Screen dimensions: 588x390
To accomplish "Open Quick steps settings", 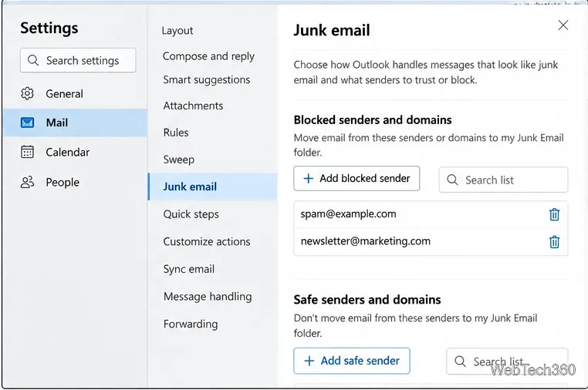I will (191, 214).
